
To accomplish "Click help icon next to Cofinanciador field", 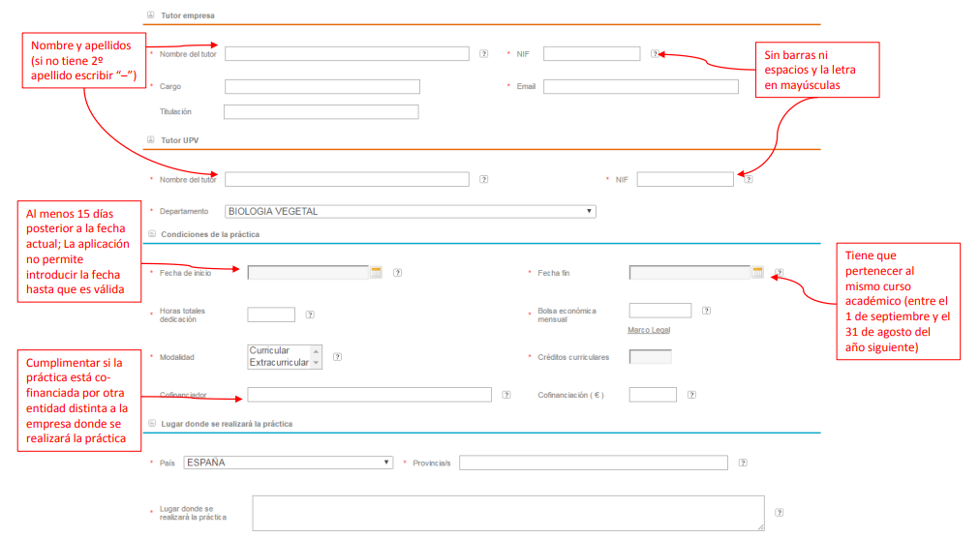I will click(506, 395).
